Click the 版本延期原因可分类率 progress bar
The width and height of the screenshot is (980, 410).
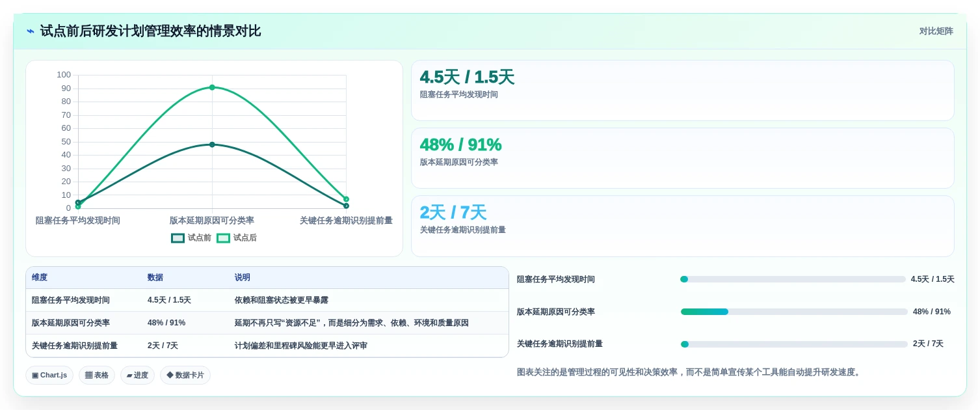click(794, 312)
